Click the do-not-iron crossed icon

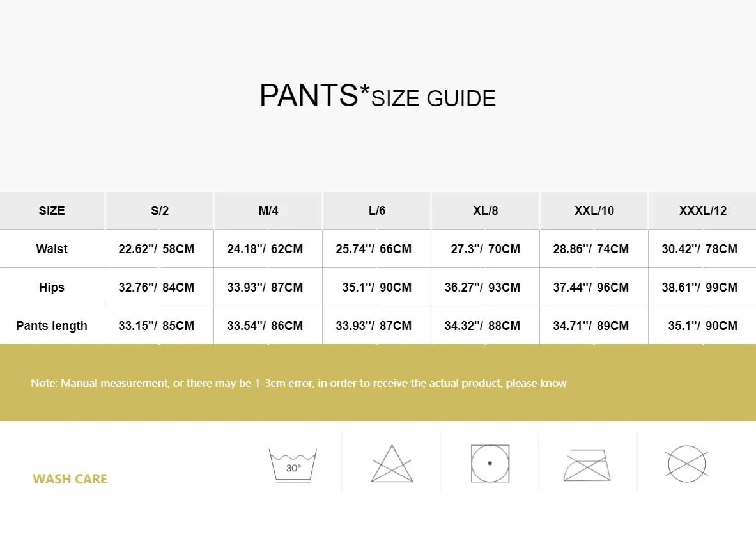point(588,464)
